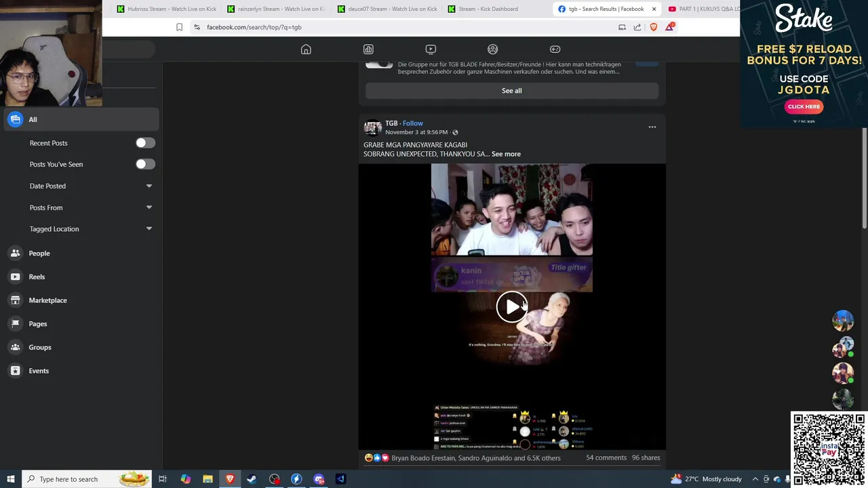Open the weather widget showing 27°C
Viewport: 868px width, 488px height.
click(x=706, y=479)
